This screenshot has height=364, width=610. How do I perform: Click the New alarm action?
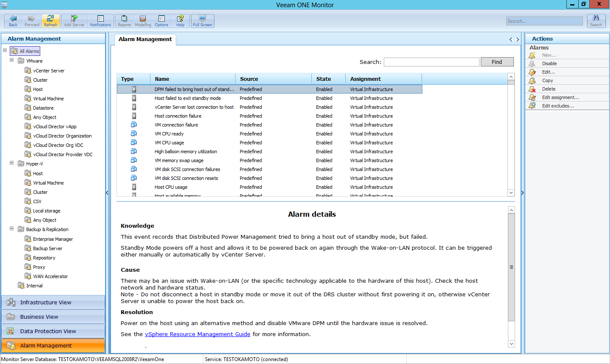coord(549,55)
